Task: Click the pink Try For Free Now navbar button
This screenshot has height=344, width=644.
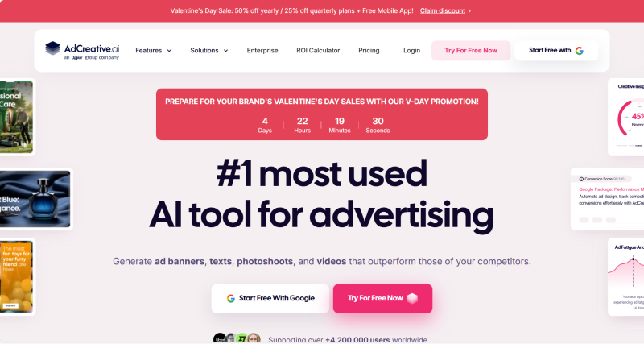Action: click(471, 51)
